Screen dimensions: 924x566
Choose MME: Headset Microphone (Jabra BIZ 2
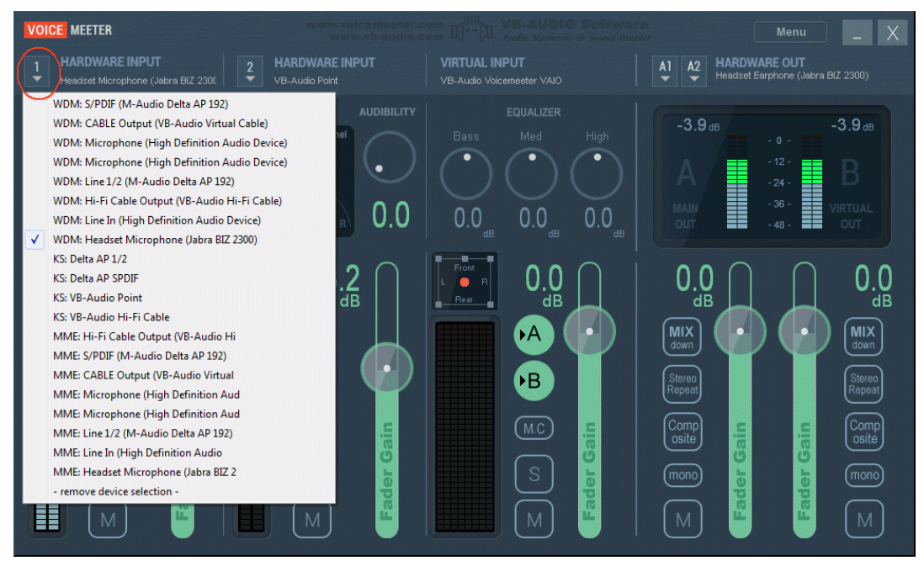pos(179,472)
